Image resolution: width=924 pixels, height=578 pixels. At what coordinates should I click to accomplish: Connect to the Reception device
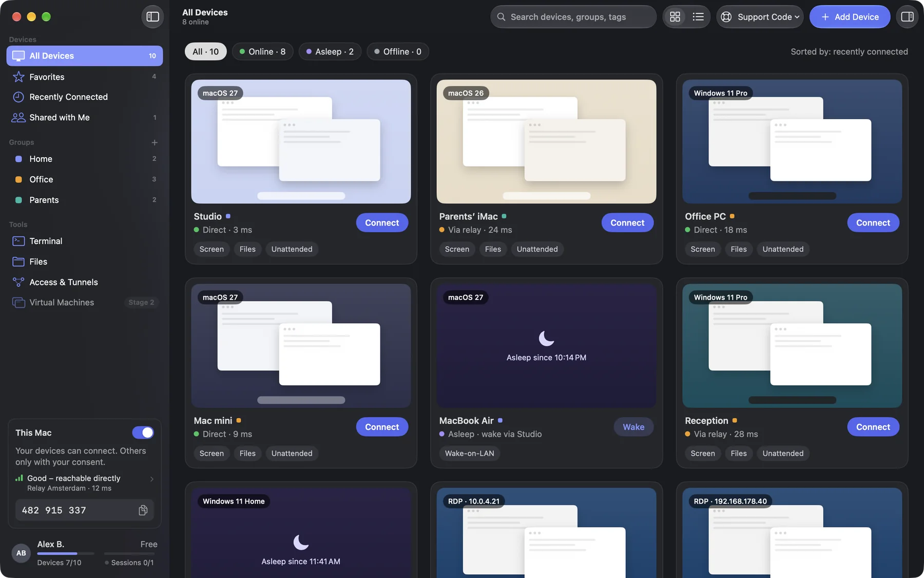[x=873, y=427]
